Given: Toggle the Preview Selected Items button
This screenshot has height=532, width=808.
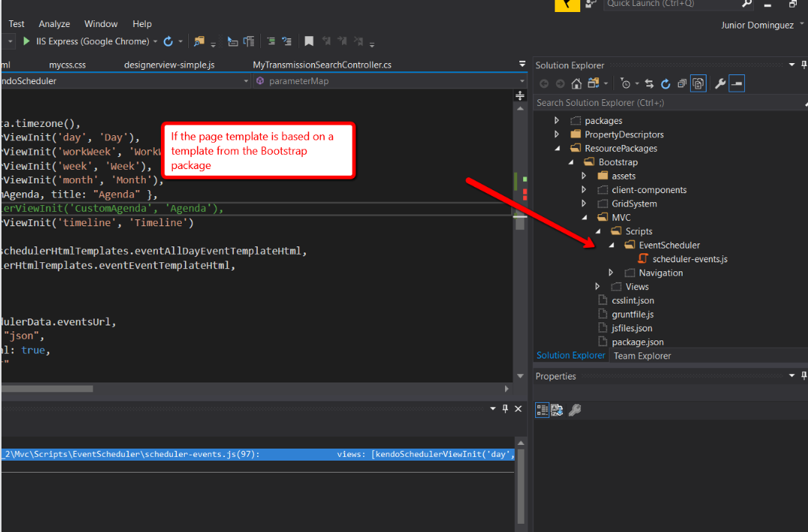Looking at the screenshot, I should [x=698, y=83].
